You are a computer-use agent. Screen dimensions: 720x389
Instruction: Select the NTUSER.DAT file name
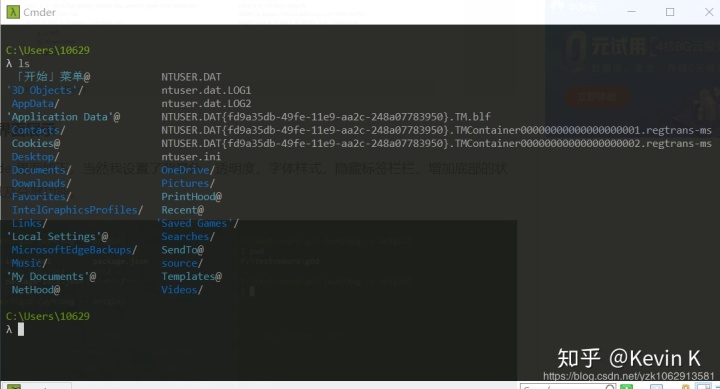(191, 77)
